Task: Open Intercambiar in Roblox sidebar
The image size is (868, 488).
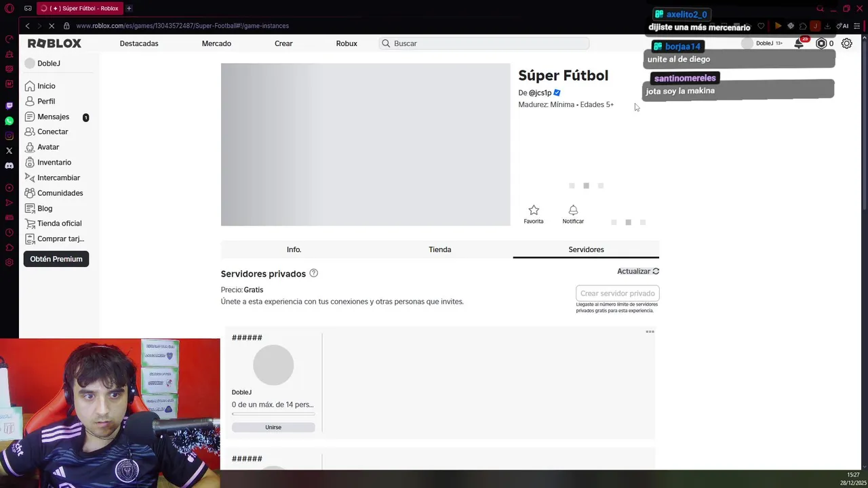Action: [52, 178]
